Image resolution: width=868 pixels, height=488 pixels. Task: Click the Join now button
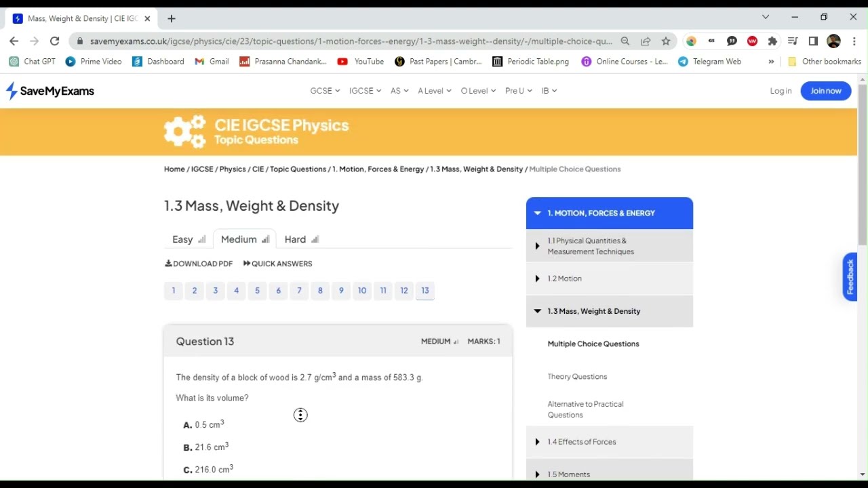pos(826,91)
